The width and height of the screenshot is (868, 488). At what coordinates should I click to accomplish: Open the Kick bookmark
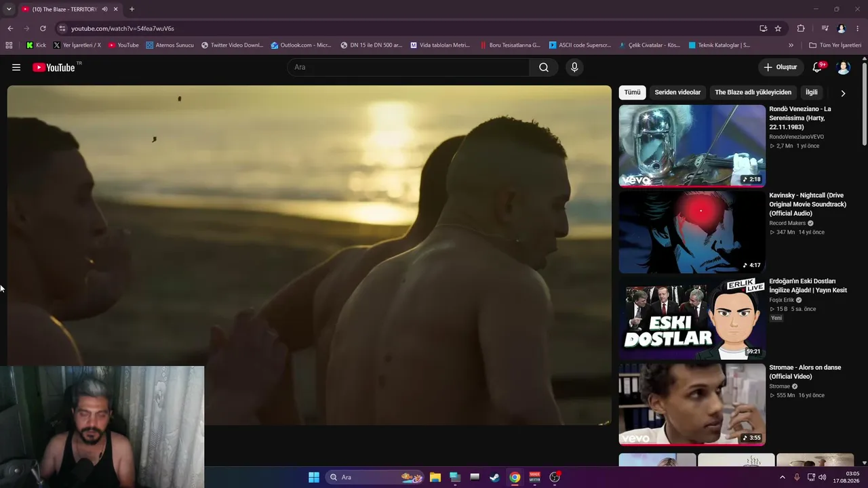click(36, 45)
